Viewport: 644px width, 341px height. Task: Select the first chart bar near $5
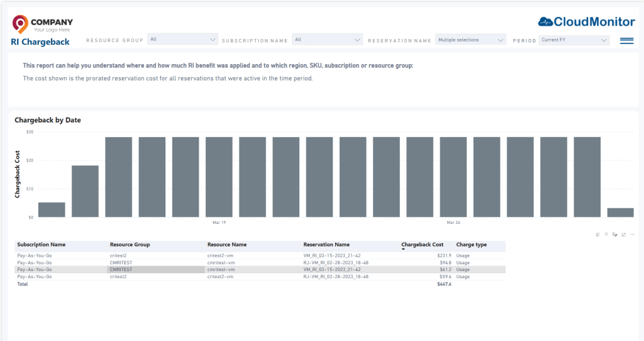click(52, 210)
